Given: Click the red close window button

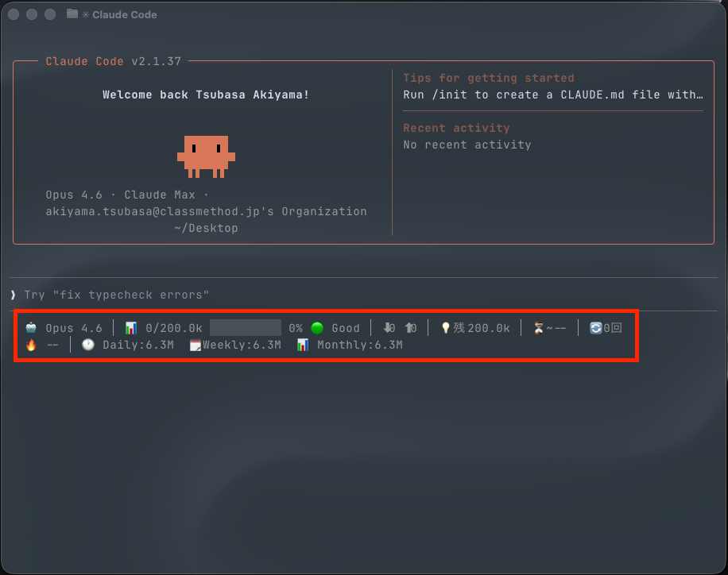Looking at the screenshot, I should pos(14,14).
